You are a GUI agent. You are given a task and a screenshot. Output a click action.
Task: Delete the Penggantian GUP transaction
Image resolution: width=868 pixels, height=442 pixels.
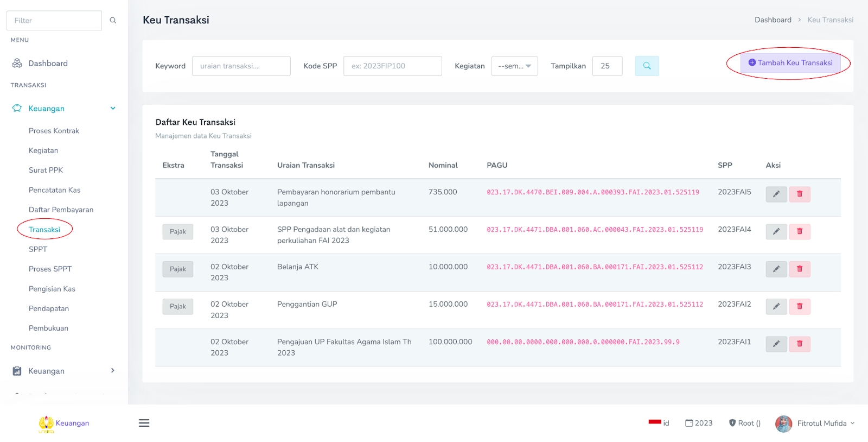click(x=799, y=306)
